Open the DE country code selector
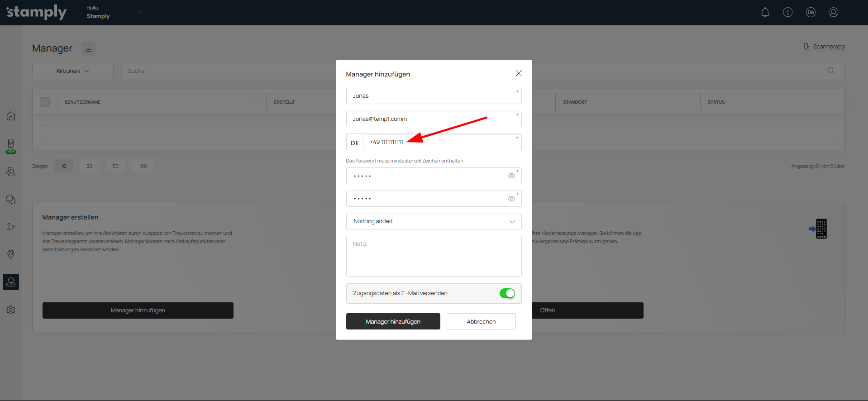Screen dimensions: 868x401 355,143
